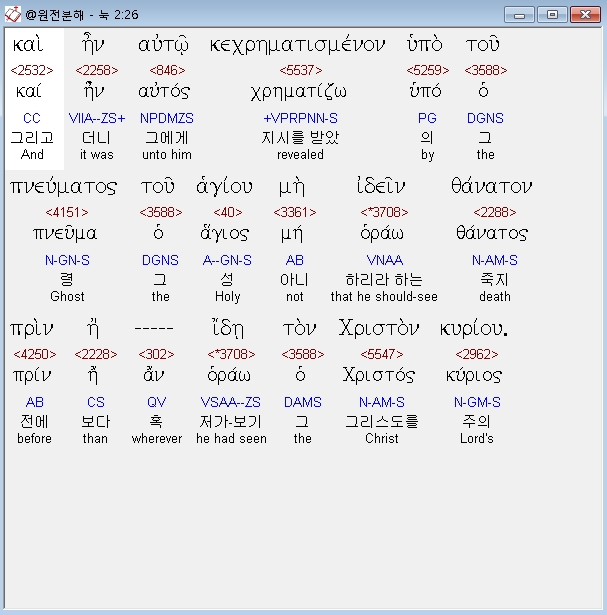Click Strong's number <4151>
The width and height of the screenshot is (607, 615).
pos(67,212)
